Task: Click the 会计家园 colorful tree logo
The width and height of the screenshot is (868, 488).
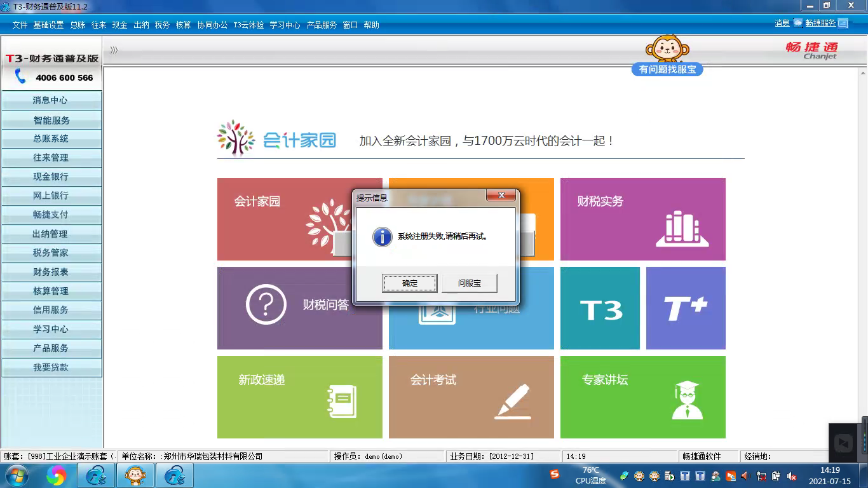Action: pos(235,138)
